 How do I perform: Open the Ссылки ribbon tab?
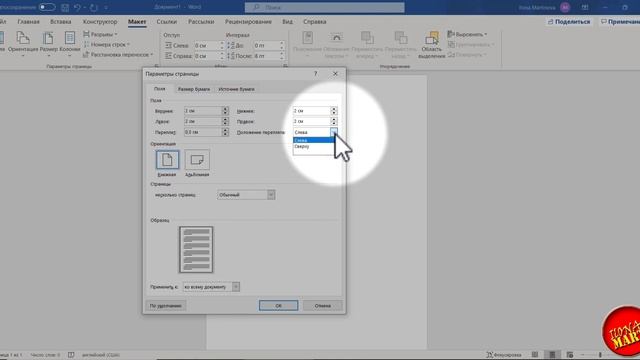click(x=167, y=22)
